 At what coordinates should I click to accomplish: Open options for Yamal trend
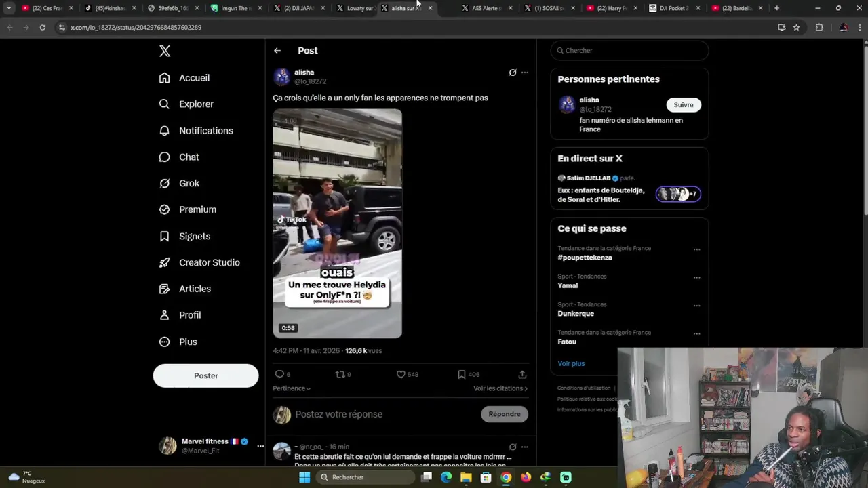(x=696, y=277)
